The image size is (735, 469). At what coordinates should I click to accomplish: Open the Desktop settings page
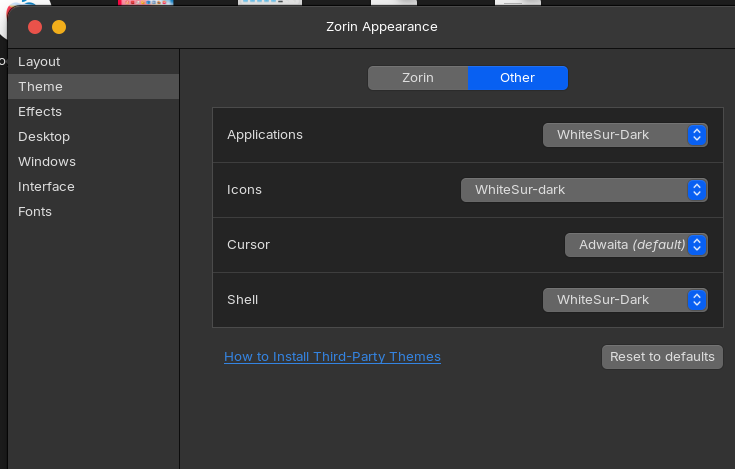[x=44, y=137]
